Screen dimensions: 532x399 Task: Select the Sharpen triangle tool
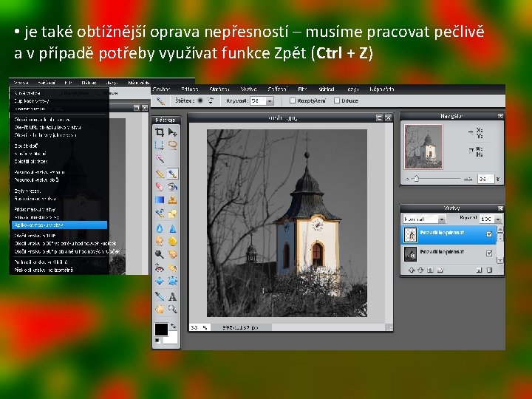click(x=173, y=228)
